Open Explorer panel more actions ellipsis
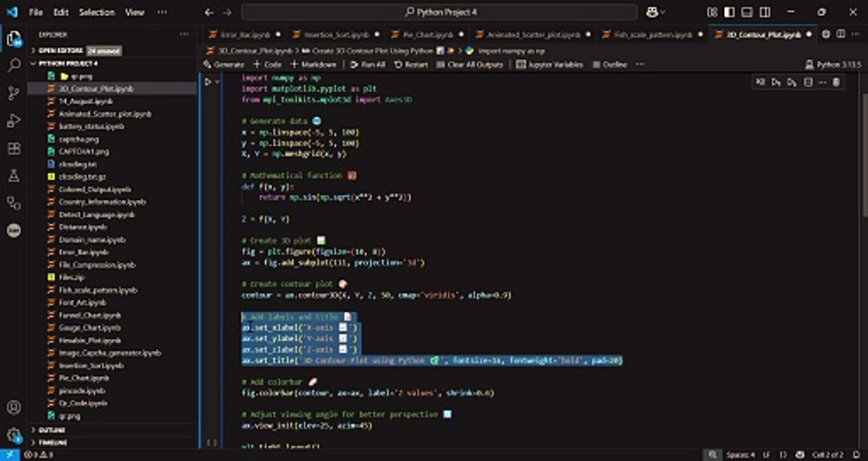The width and height of the screenshot is (868, 461). pos(184,35)
